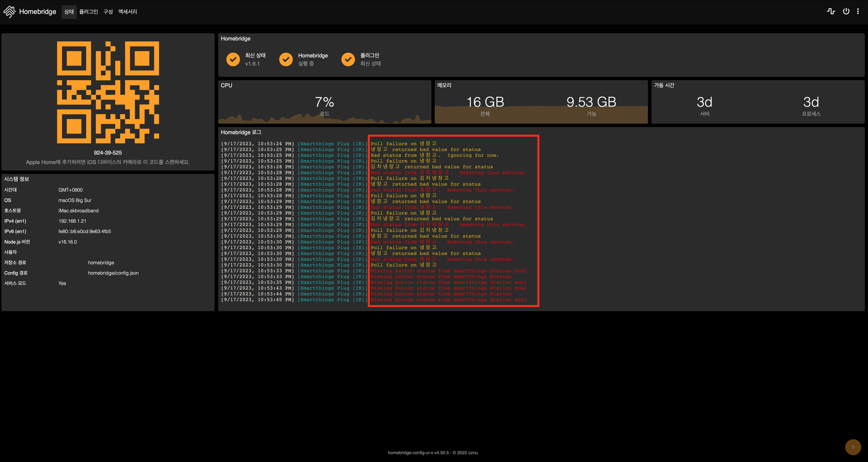This screenshot has height=462, width=868.
Task: Click the Homebridge 로그 panel header
Action: [241, 132]
